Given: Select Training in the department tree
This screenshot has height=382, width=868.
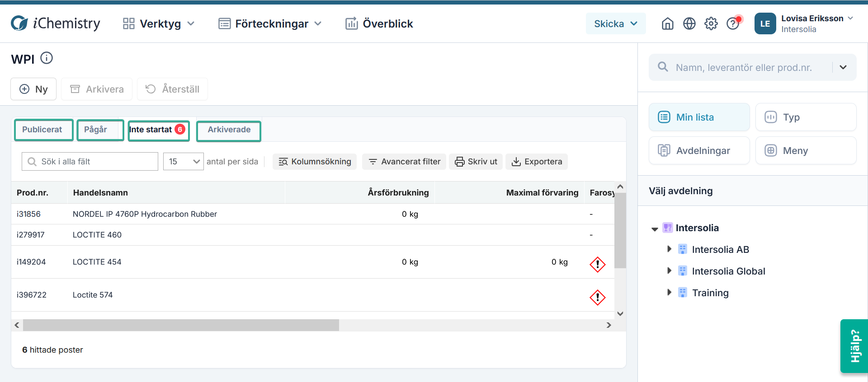Looking at the screenshot, I should coord(710,293).
